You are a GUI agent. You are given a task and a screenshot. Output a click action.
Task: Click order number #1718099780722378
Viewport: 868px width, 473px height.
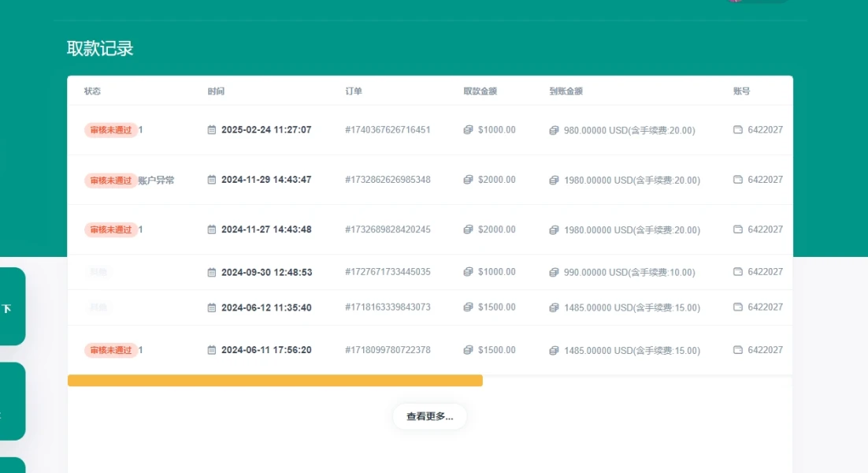[x=388, y=350]
